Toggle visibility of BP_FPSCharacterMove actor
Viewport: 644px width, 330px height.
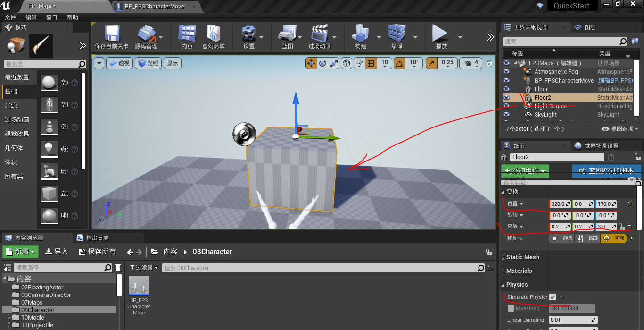coord(506,80)
